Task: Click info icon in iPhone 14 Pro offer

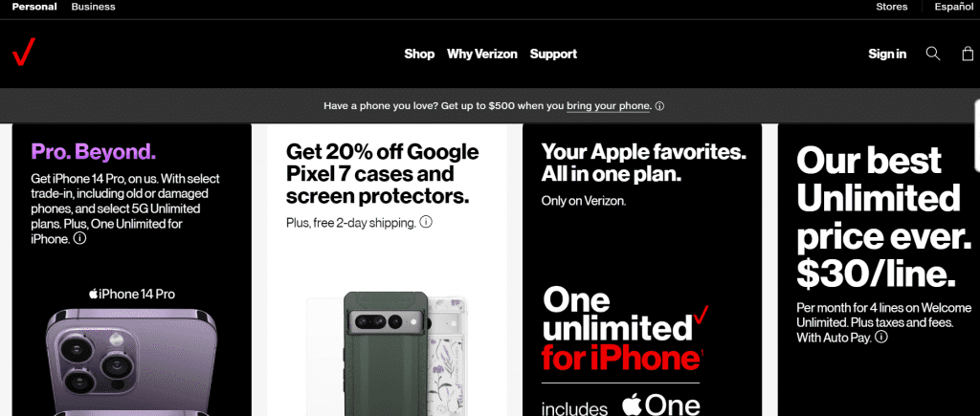Action: [x=79, y=238]
